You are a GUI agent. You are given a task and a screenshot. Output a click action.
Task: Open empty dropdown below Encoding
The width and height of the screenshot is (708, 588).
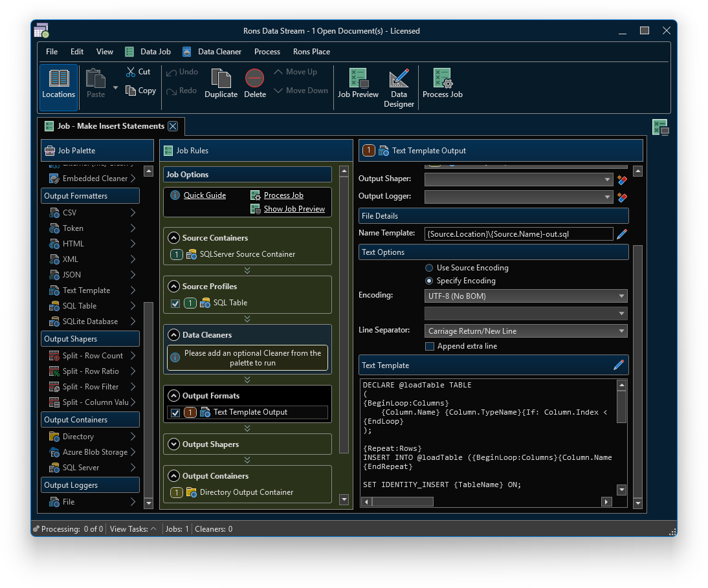525,313
